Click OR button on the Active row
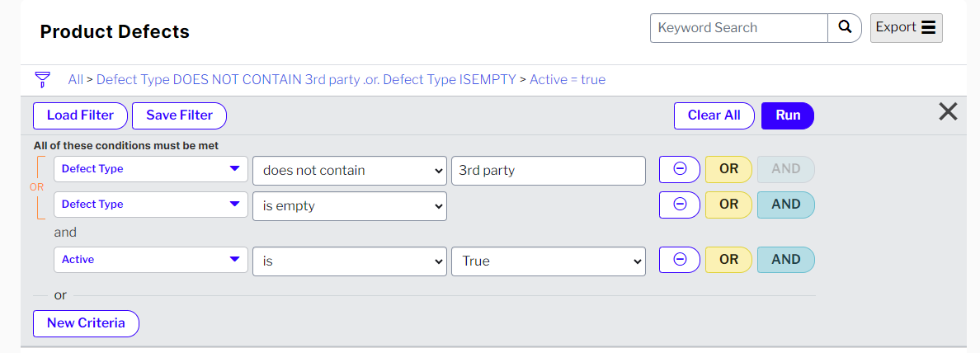The height and width of the screenshot is (353, 980). click(x=728, y=260)
